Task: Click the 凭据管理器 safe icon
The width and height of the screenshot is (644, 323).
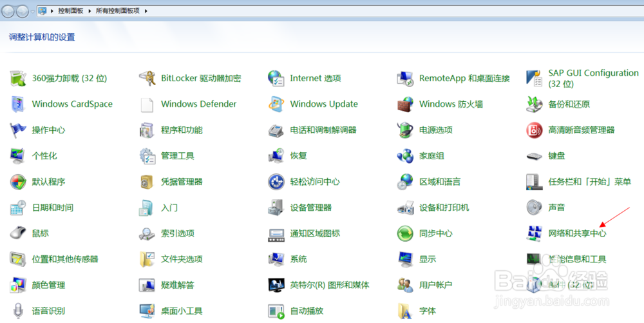Action: [x=147, y=182]
